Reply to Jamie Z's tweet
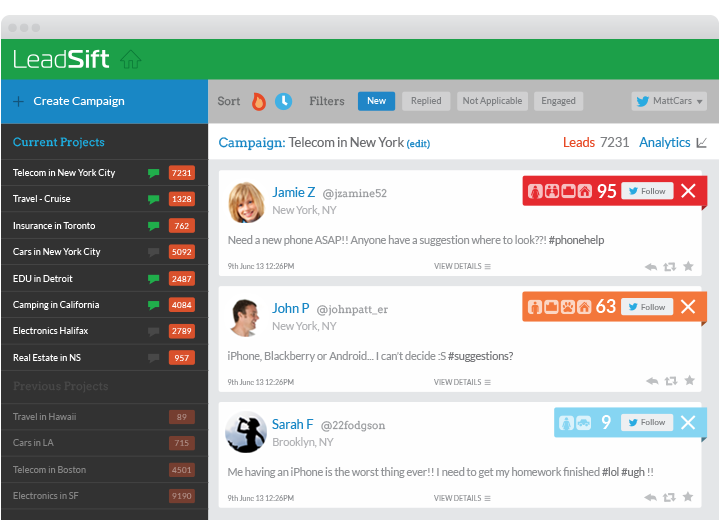720x520 pixels. click(651, 266)
